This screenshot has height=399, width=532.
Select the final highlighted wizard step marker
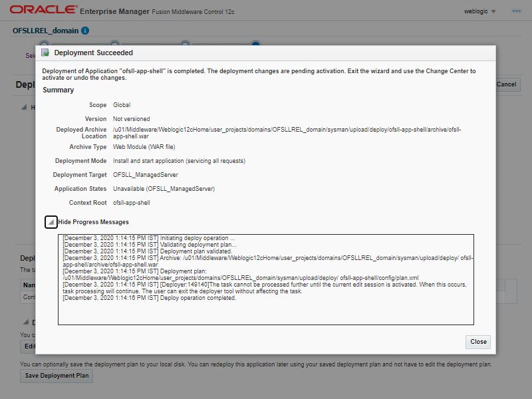click(x=256, y=43)
